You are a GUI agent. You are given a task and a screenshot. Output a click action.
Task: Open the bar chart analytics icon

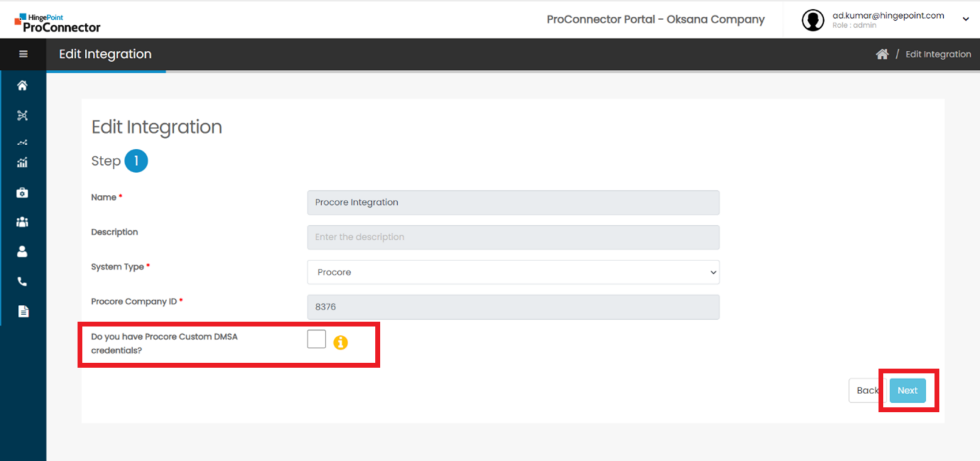click(22, 163)
